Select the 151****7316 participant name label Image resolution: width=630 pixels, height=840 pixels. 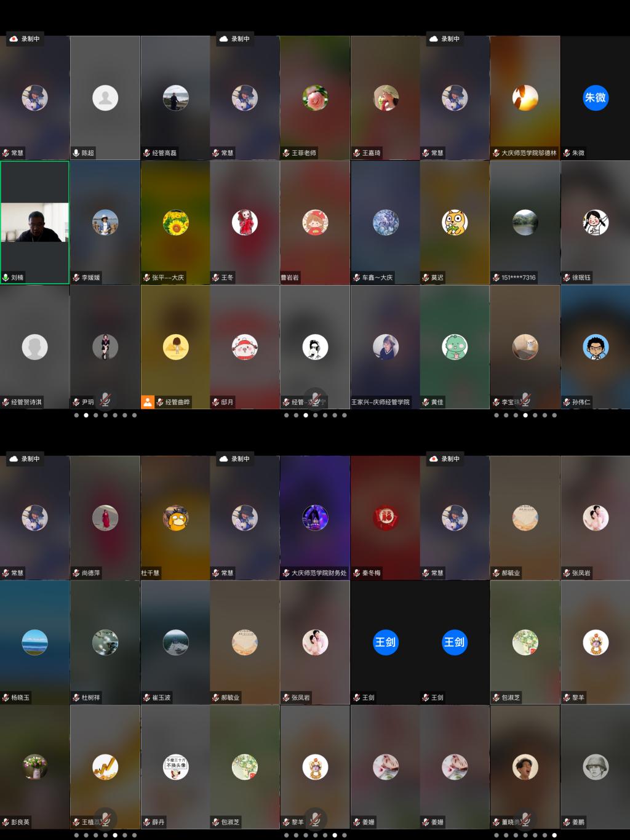pyautogui.click(x=518, y=278)
